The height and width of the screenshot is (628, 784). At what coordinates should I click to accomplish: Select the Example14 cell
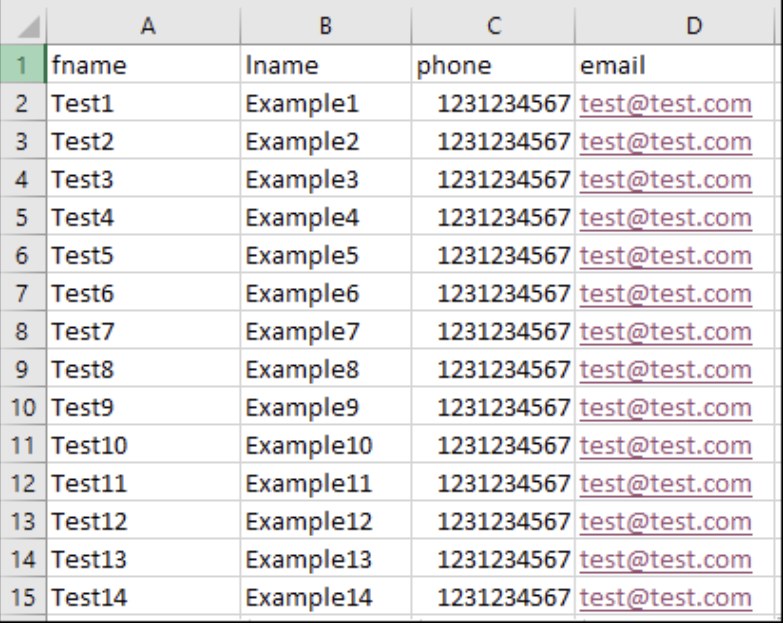coord(326,597)
